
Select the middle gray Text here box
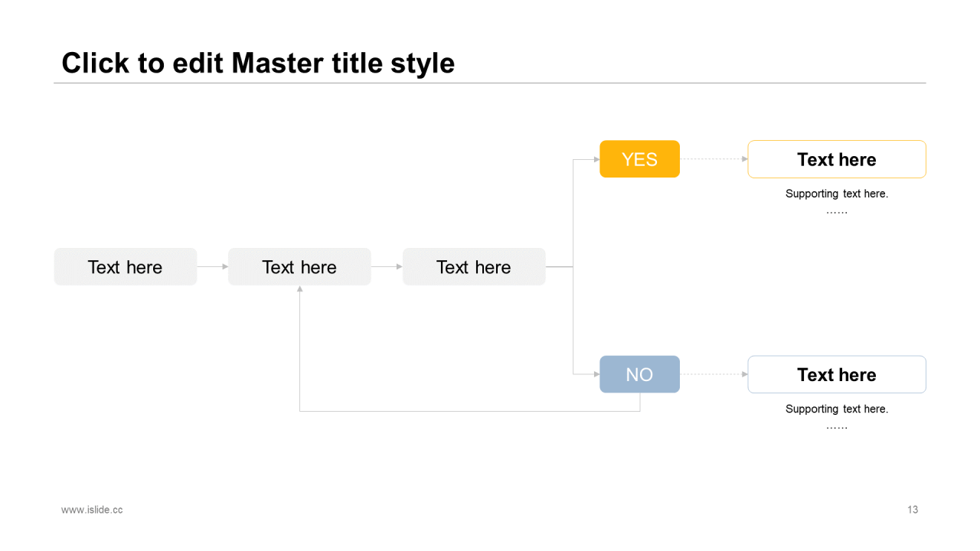tap(299, 267)
